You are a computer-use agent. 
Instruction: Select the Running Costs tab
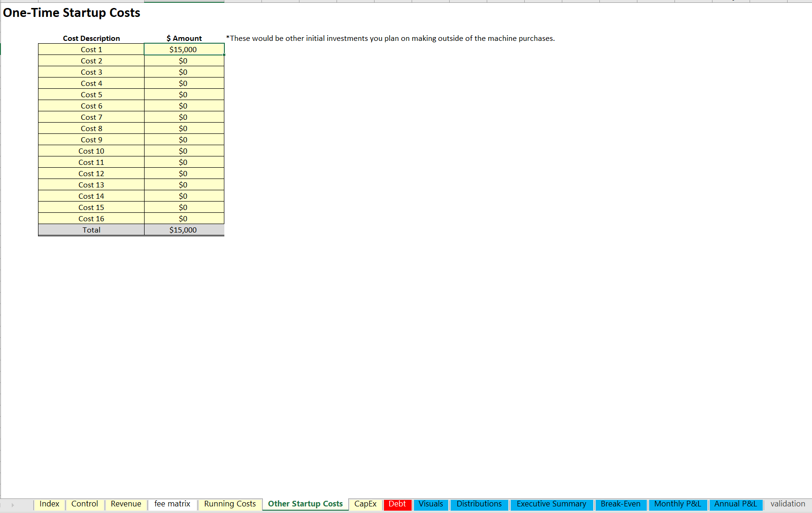230,504
